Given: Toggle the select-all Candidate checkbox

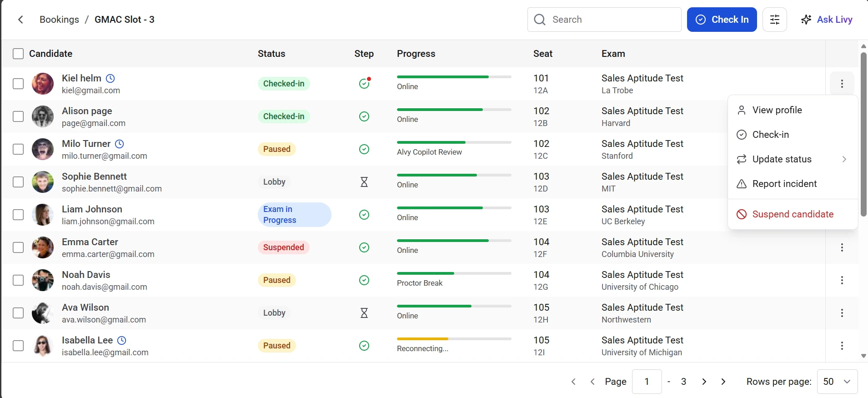Looking at the screenshot, I should pos(18,54).
